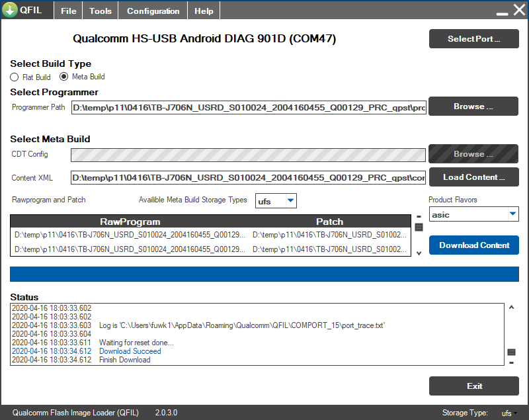The width and height of the screenshot is (529, 420).
Task: Click the list icon beside the Status log
Action: (511, 352)
